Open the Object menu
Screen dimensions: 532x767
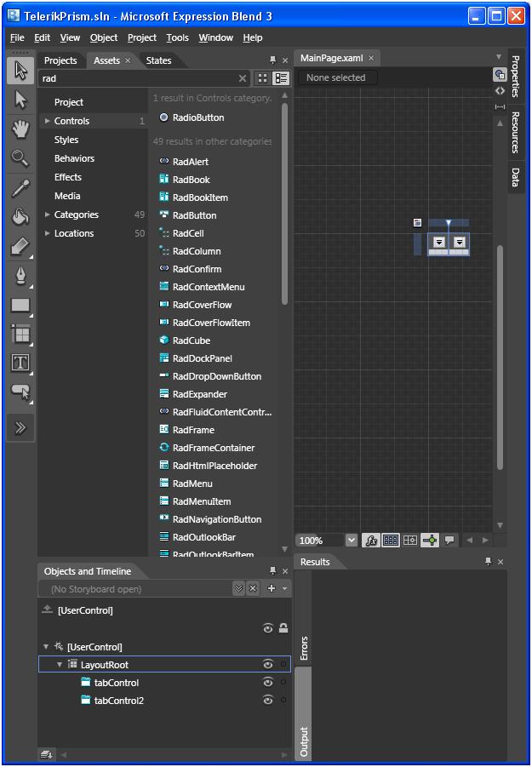104,37
